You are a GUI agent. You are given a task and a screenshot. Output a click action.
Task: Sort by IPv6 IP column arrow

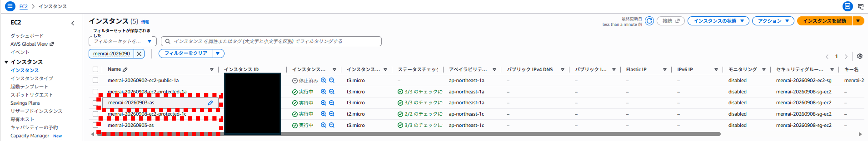716,69
